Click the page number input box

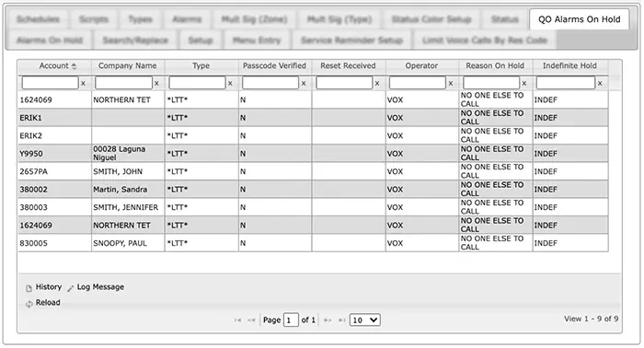[291, 320]
